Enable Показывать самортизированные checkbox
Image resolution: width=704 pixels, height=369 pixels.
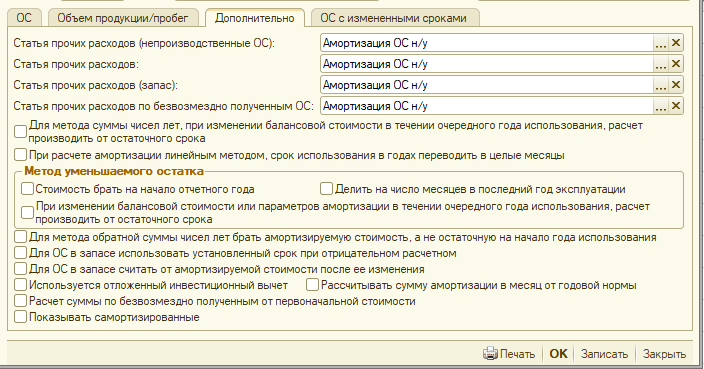(x=20, y=317)
